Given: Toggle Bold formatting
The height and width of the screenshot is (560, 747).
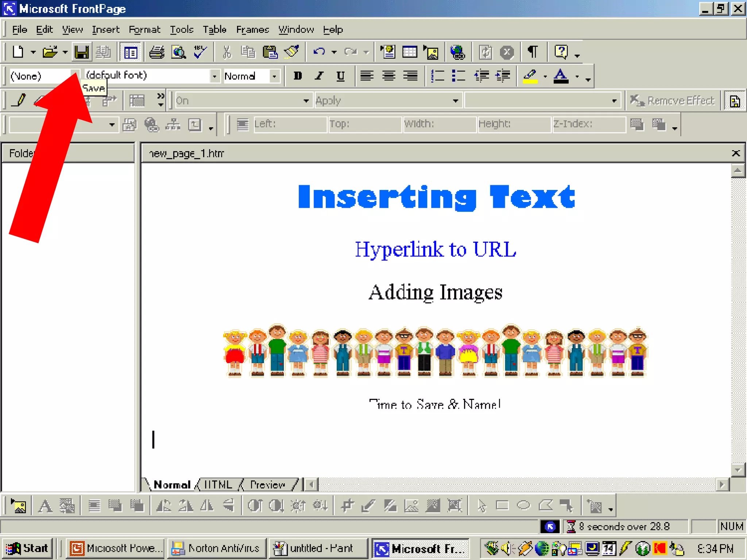Looking at the screenshot, I should (x=298, y=76).
